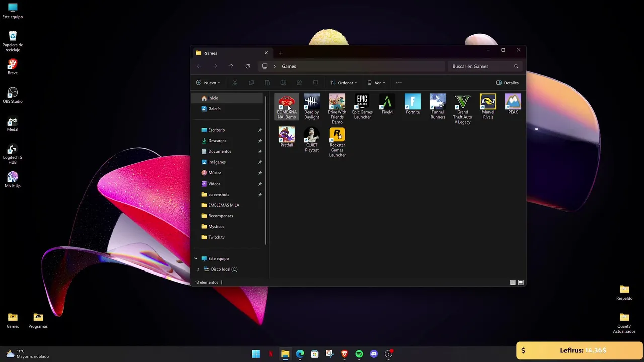The height and width of the screenshot is (362, 644).
Task: Select the PEAK game shortcut
Action: (x=513, y=104)
